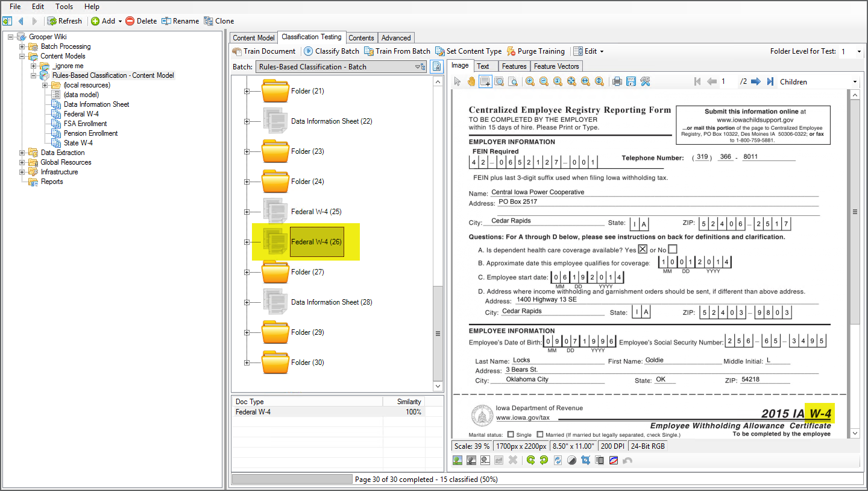Click the crop image icon
The image size is (868, 491).
[x=585, y=460]
